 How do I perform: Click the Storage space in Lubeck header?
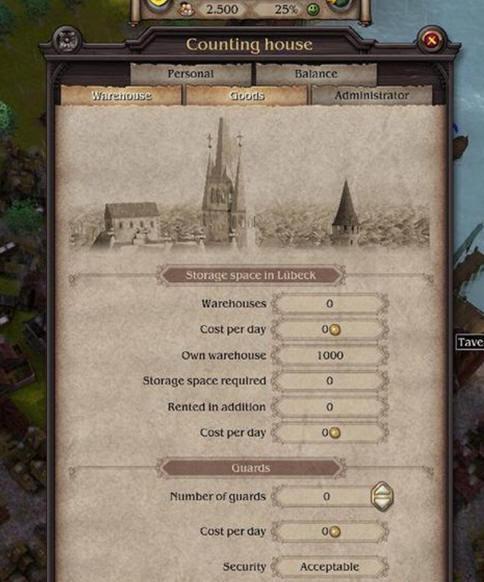[x=251, y=275]
